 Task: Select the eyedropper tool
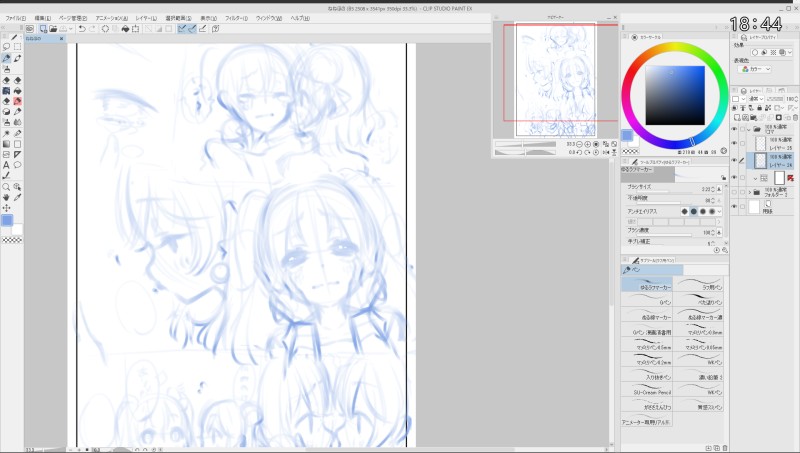pyautogui.click(x=17, y=197)
